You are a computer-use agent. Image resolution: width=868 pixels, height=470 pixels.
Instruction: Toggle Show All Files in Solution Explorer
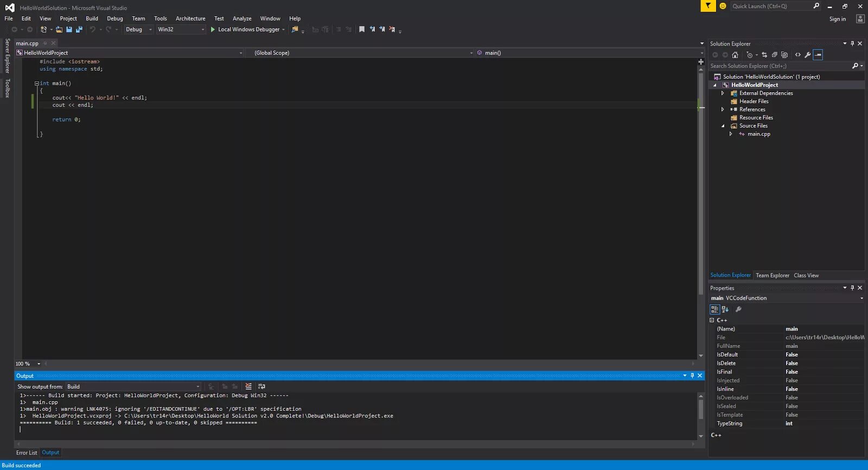coord(784,55)
